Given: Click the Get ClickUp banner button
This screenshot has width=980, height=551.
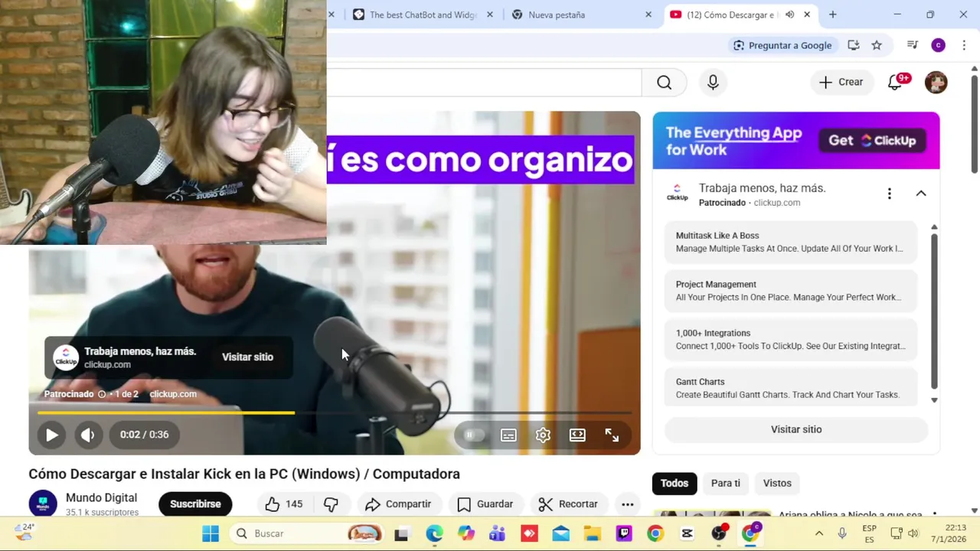Looking at the screenshot, I should click(872, 140).
